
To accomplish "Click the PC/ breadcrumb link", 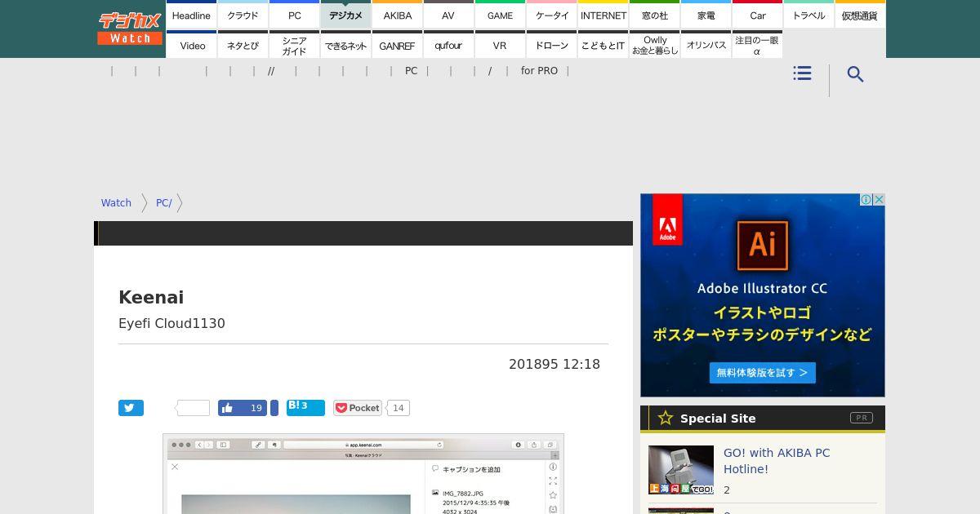I will (164, 202).
